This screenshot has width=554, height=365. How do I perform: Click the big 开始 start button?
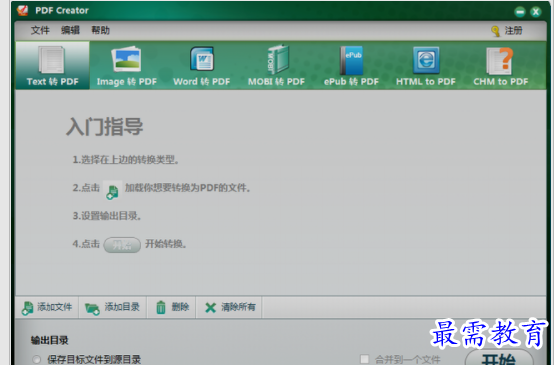pyautogui.click(x=499, y=357)
